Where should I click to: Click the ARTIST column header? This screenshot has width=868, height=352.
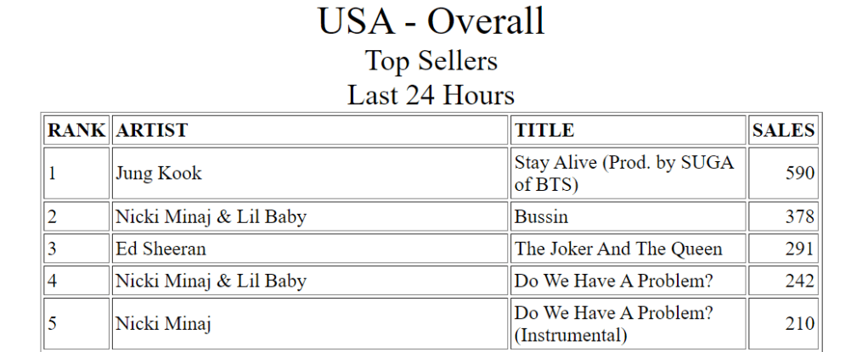point(152,131)
